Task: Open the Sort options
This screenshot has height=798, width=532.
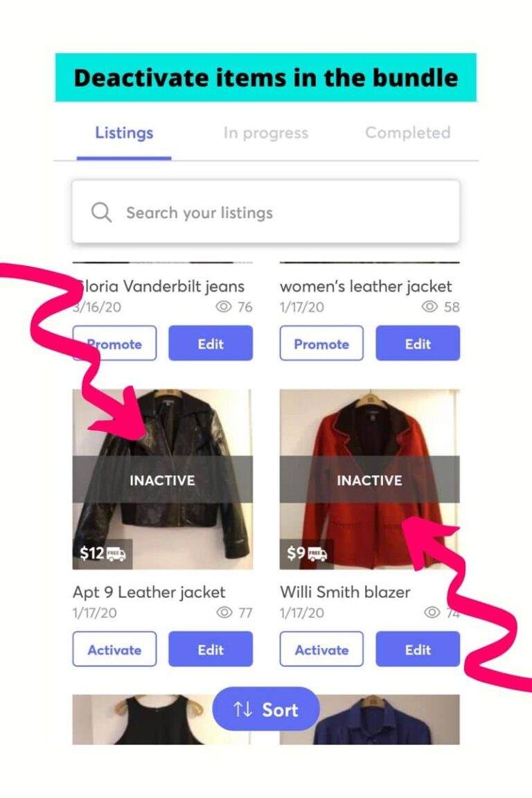Action: pyautogui.click(x=266, y=709)
